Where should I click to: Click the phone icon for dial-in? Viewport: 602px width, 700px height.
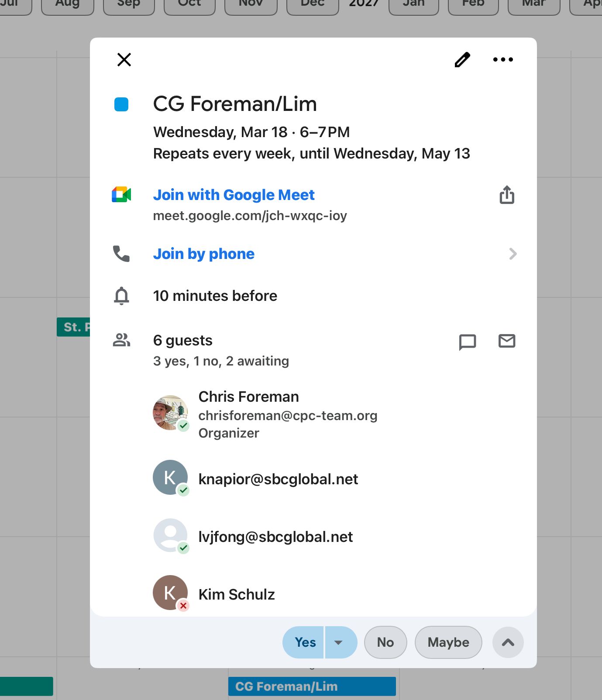point(121,254)
